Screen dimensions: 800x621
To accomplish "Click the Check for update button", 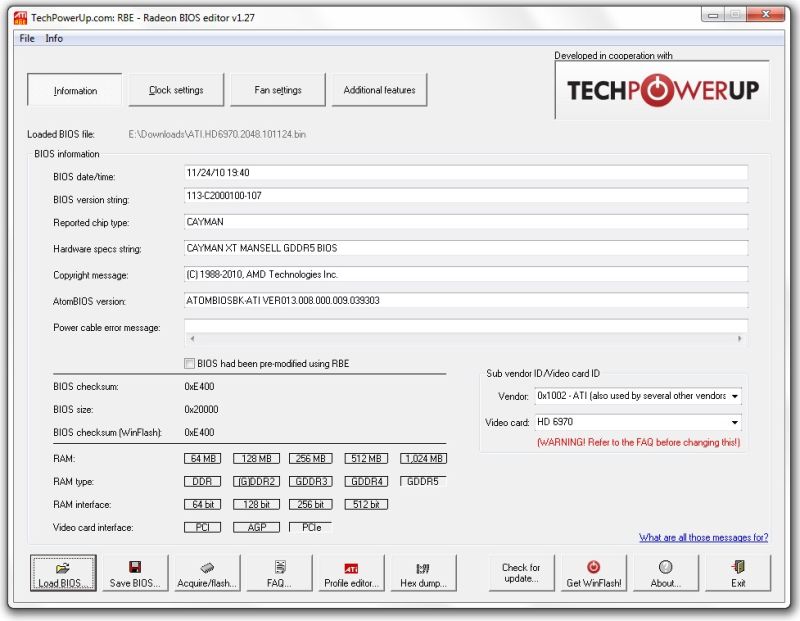I will click(x=520, y=572).
